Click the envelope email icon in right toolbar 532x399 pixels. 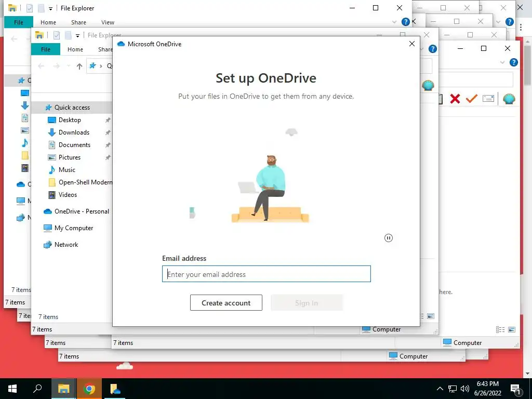pos(488,99)
